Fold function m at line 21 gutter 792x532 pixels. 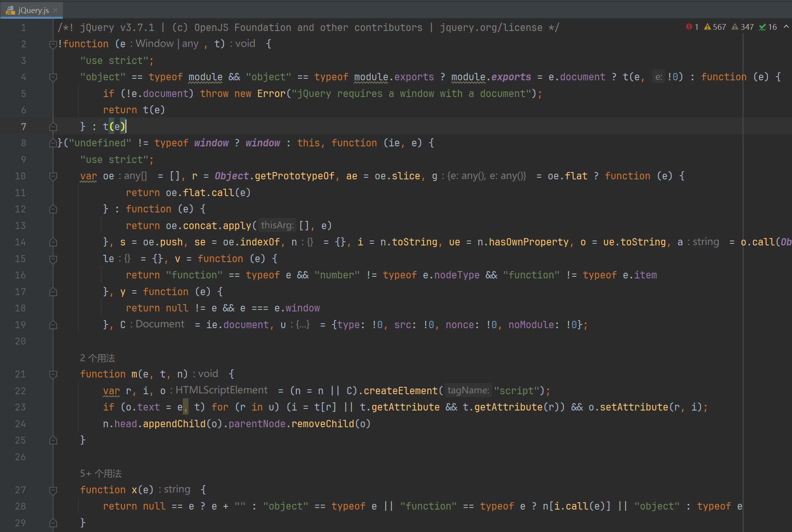tap(53, 374)
